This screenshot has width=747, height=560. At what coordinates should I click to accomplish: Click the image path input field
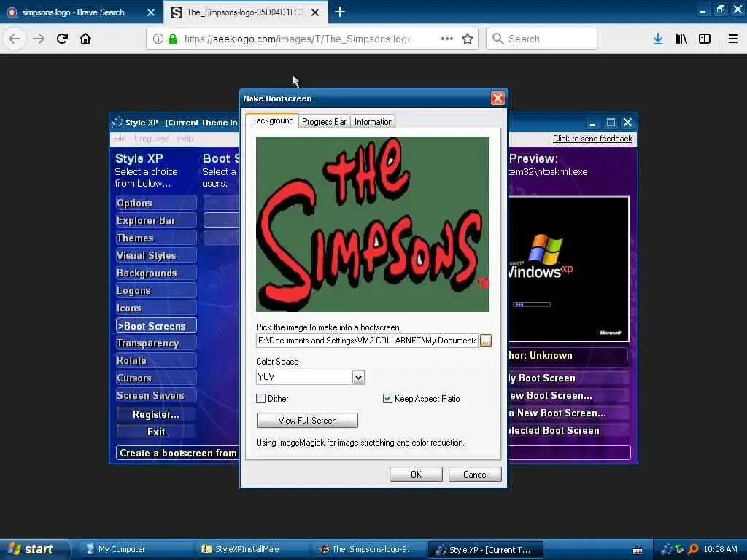point(367,341)
